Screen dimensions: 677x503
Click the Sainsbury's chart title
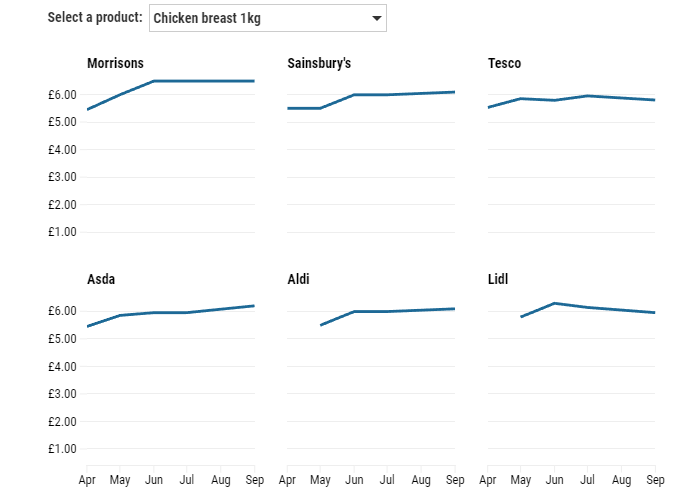[x=319, y=63]
